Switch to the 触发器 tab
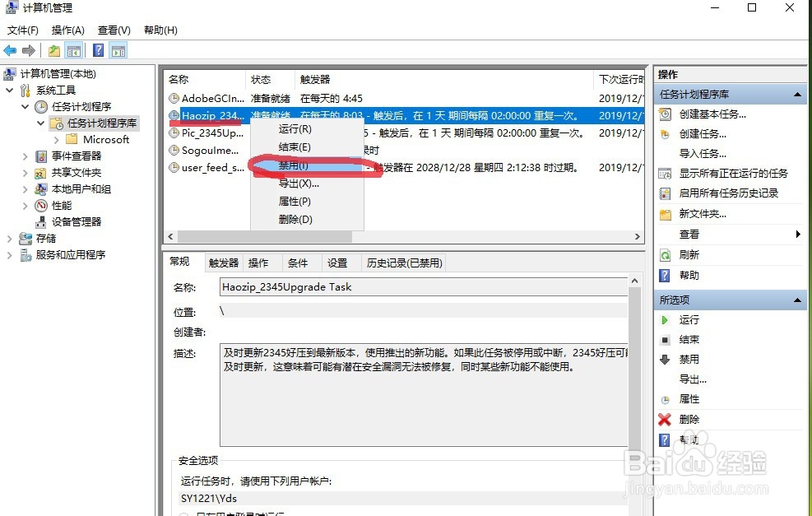Viewport: 812px width, 516px height. tap(224, 263)
